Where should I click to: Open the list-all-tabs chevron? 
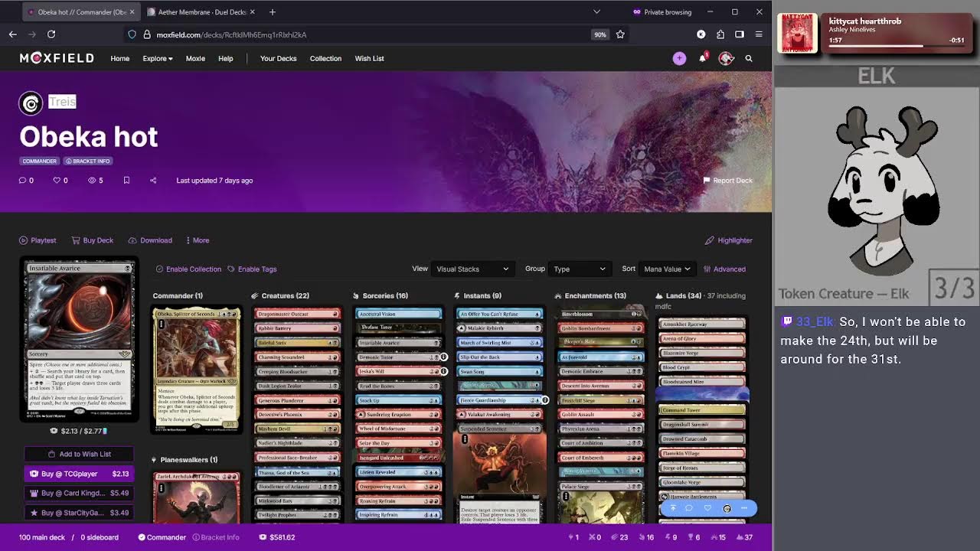(596, 12)
